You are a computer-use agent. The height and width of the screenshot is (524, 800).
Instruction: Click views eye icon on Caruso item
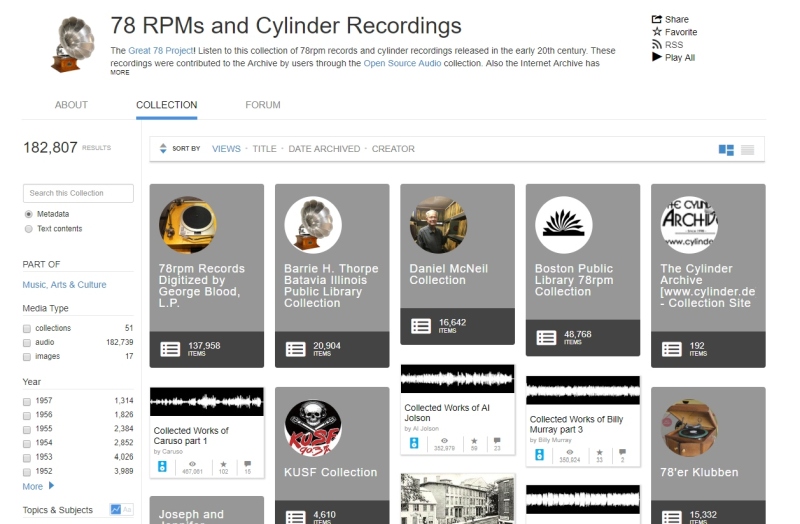[192, 464]
